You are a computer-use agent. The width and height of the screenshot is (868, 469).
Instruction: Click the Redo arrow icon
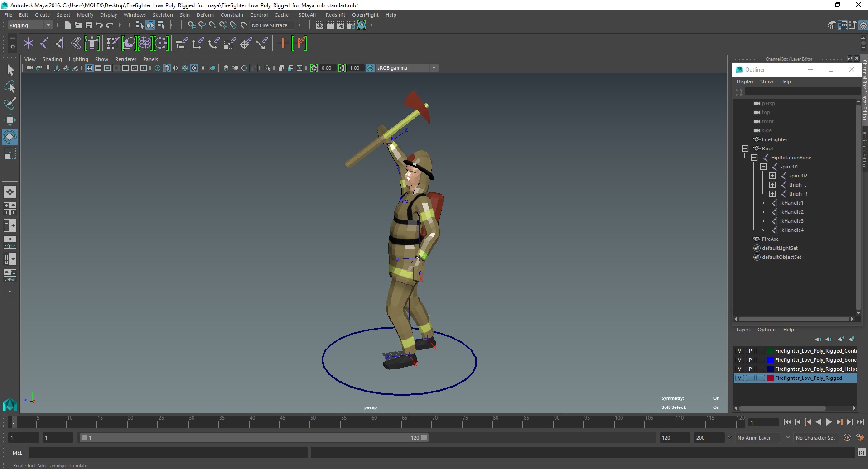click(x=110, y=25)
